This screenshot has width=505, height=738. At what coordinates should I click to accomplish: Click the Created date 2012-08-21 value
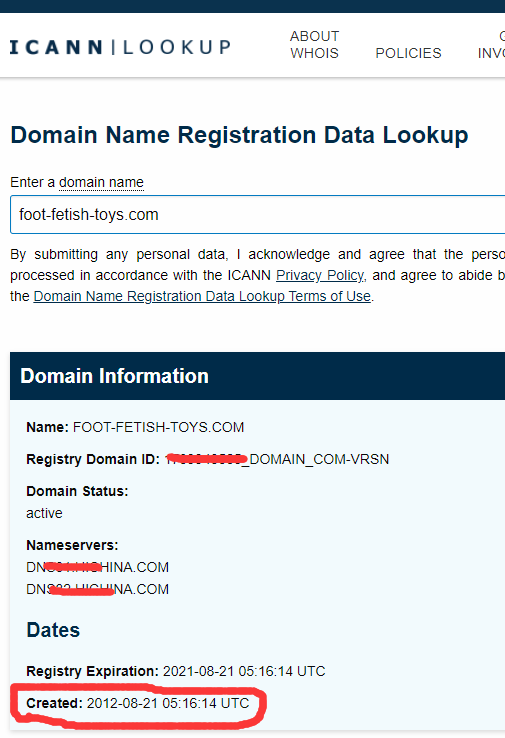tap(168, 703)
